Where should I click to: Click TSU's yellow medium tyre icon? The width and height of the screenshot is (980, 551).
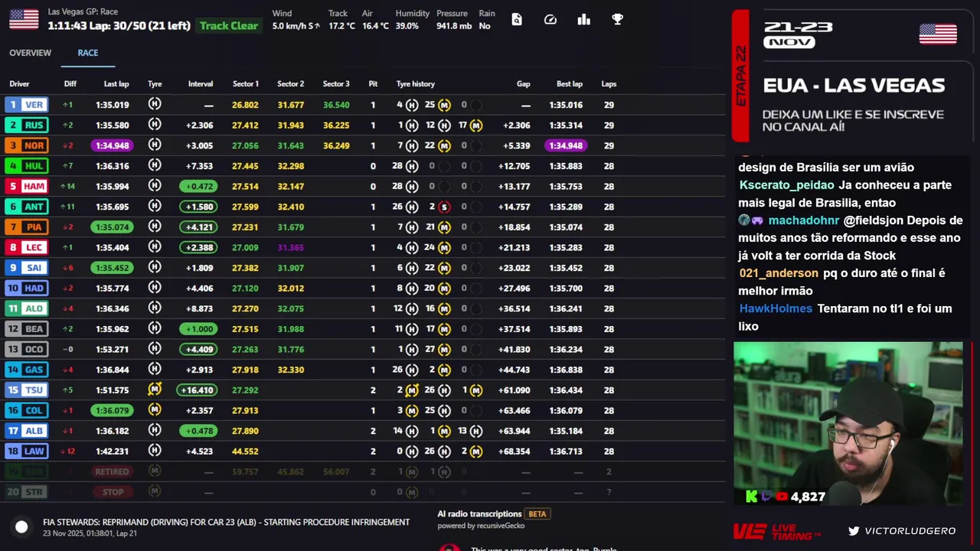pyautogui.click(x=155, y=390)
